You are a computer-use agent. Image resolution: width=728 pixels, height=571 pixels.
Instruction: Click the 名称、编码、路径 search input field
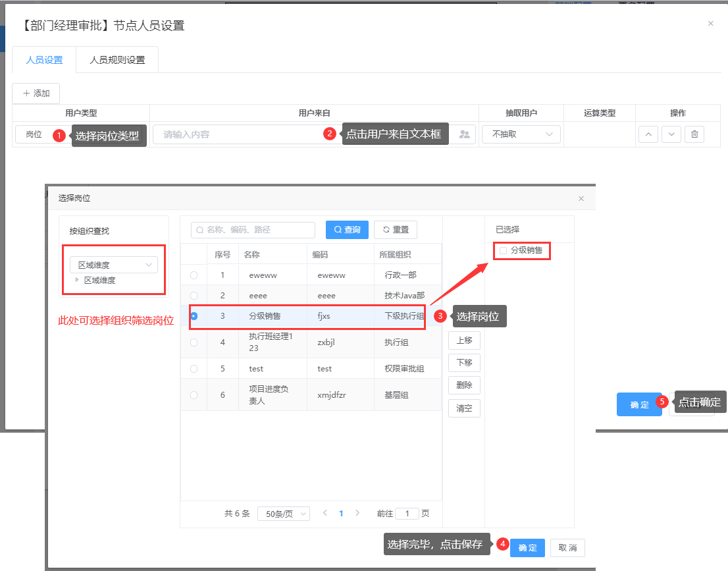[253, 230]
